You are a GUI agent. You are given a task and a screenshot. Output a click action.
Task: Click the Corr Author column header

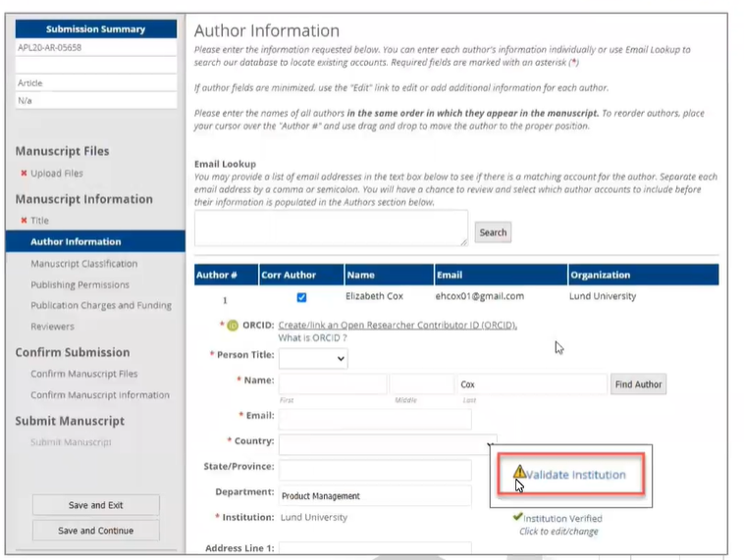pos(301,275)
